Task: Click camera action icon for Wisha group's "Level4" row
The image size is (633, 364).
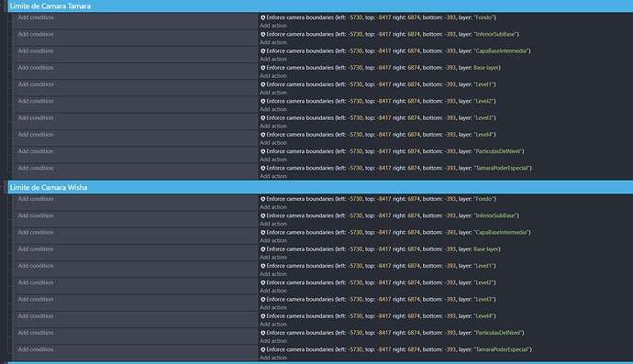Action: [262, 316]
